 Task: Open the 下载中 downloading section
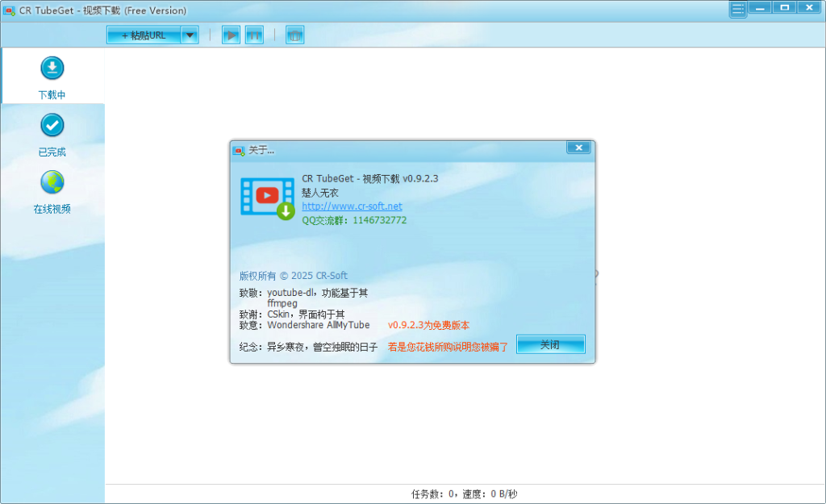(x=52, y=77)
